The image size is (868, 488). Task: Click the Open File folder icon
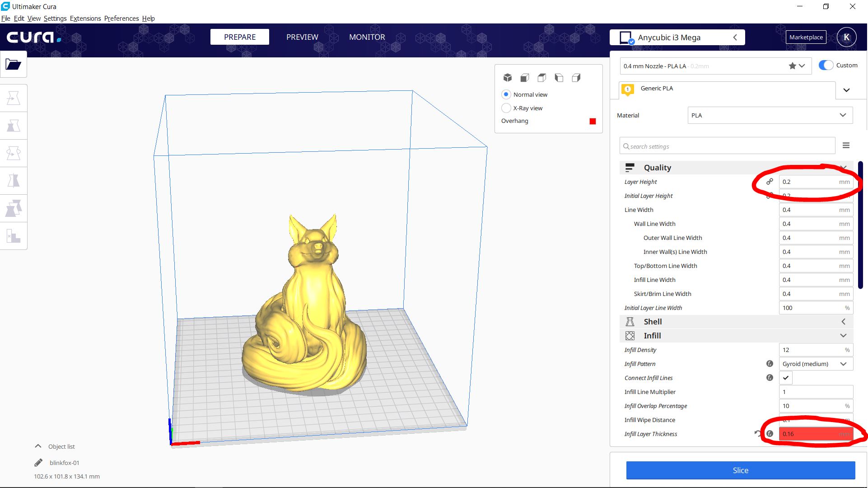13,64
